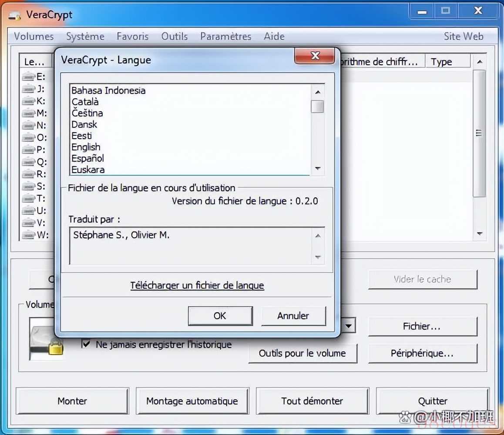
Task: Select drive P: icon in volume list
Action: point(28,150)
